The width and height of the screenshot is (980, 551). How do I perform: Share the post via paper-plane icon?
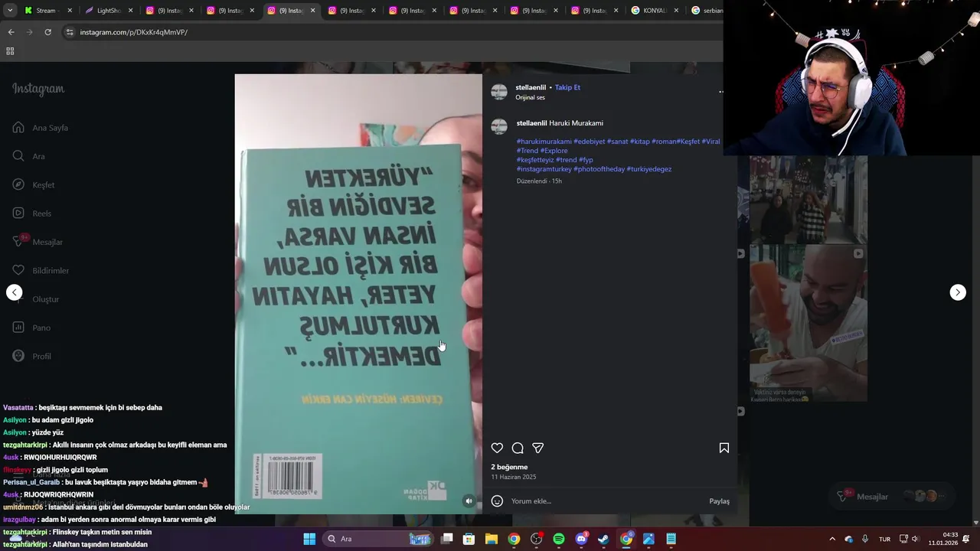pos(538,448)
